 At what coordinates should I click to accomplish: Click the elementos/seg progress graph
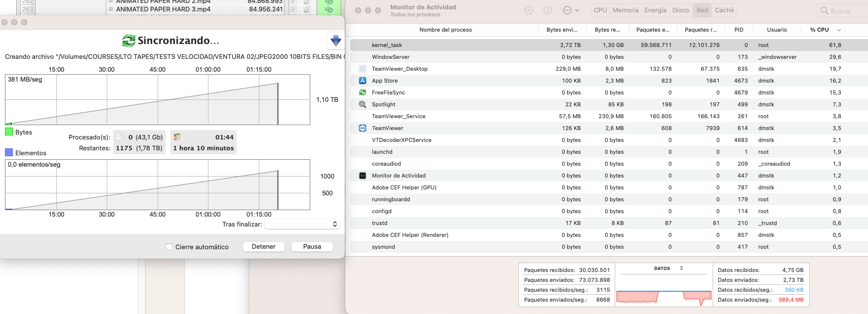pos(158,184)
